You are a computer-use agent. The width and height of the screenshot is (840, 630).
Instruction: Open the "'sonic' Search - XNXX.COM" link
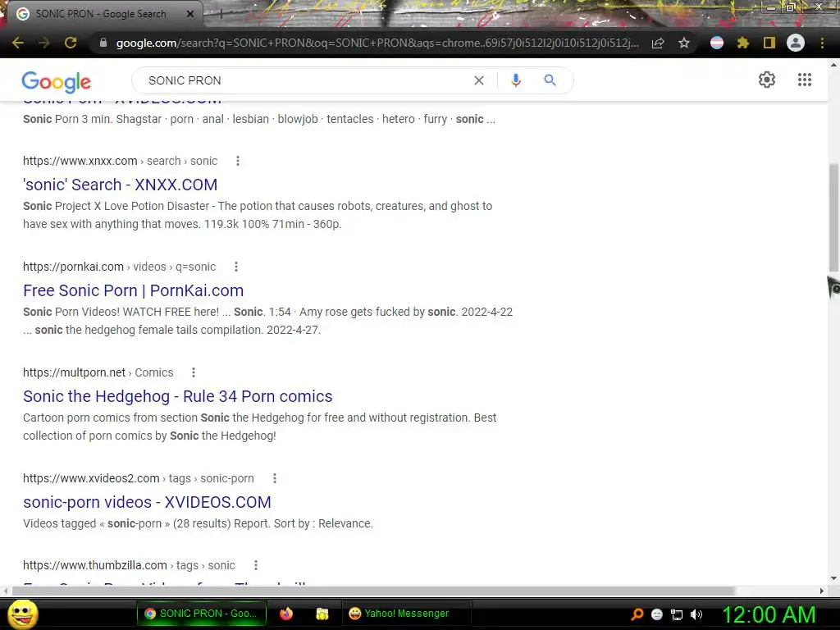click(120, 185)
